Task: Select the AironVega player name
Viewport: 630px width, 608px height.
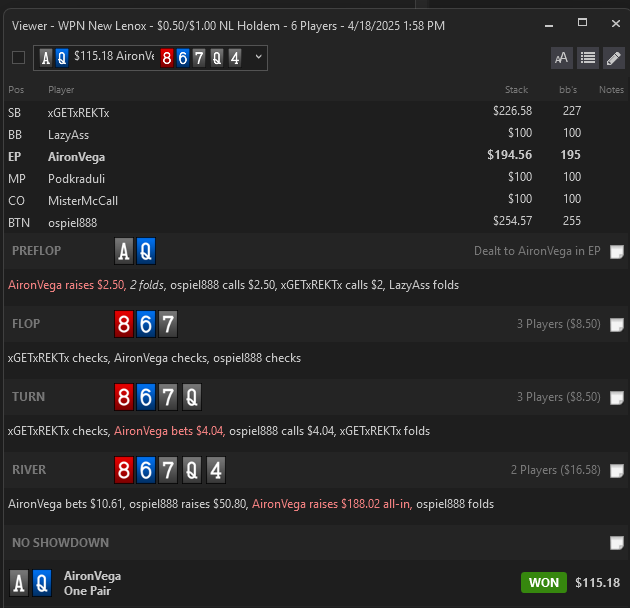Action: (x=76, y=157)
